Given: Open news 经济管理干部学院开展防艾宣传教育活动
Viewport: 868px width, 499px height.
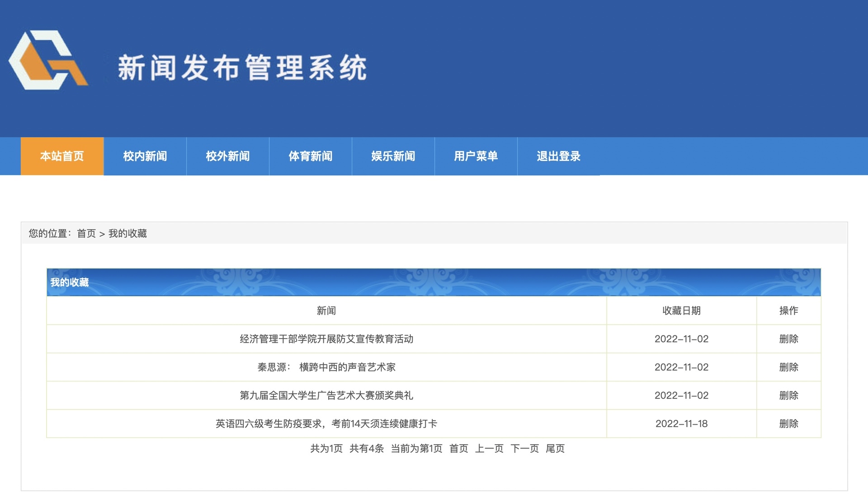Looking at the screenshot, I should [326, 339].
